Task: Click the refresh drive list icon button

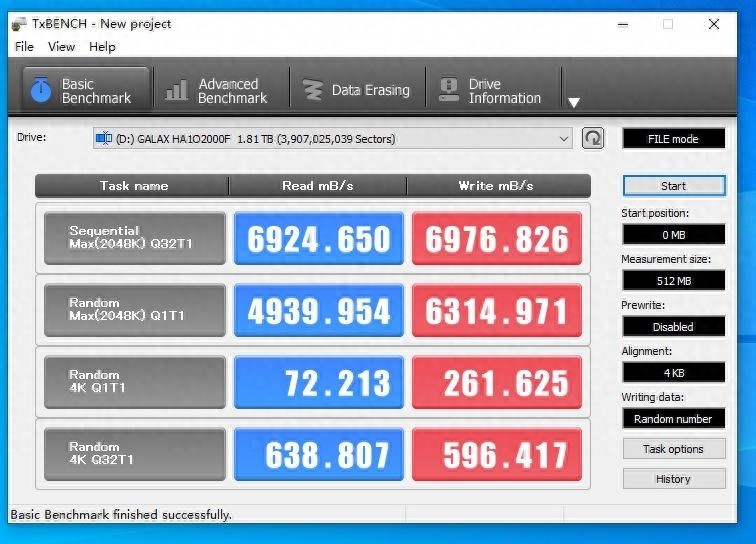Action: click(x=593, y=138)
